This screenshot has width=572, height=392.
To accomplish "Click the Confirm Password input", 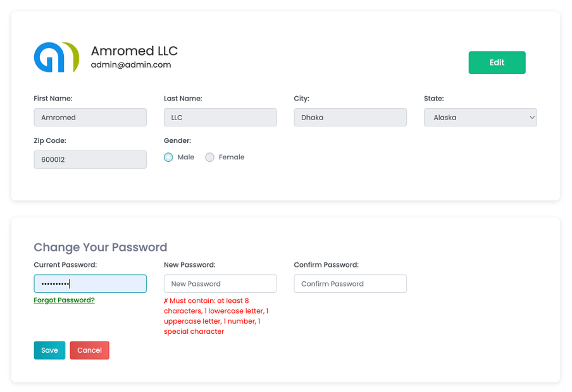I will (x=350, y=284).
